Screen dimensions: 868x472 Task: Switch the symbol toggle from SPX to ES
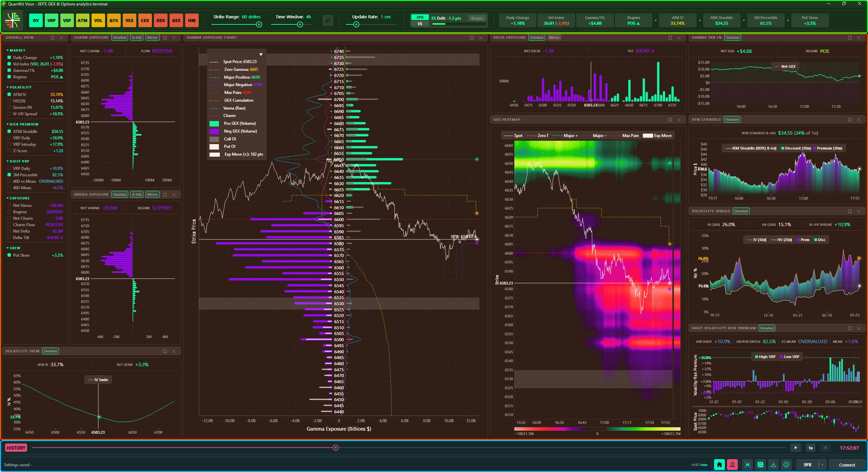(420, 23)
